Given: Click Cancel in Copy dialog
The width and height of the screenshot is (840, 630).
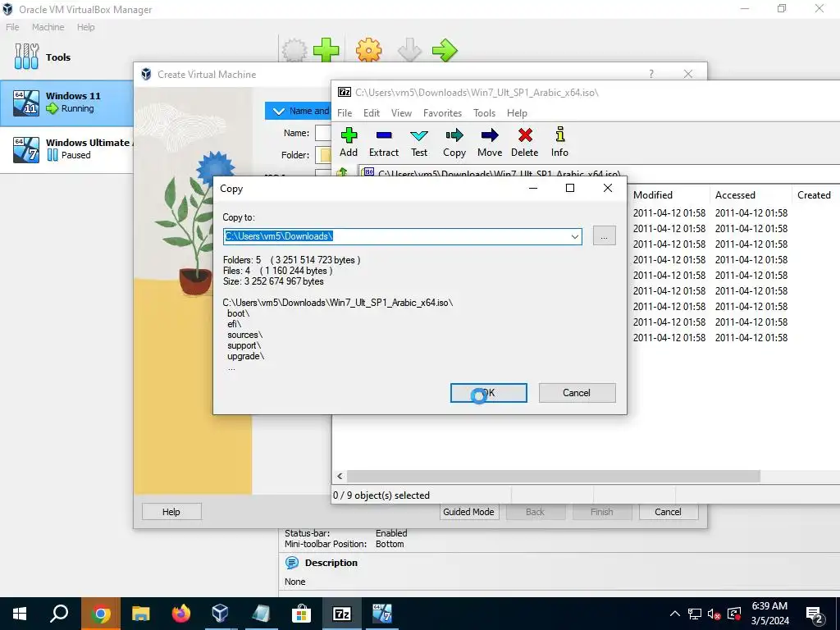Looking at the screenshot, I should click(577, 393).
